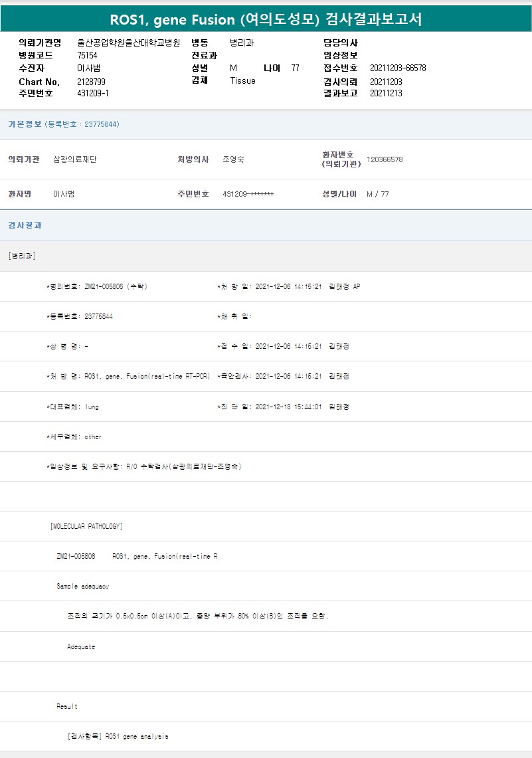532x758 pixels.
Task: Click the [병리과] section row
Action: [22, 256]
